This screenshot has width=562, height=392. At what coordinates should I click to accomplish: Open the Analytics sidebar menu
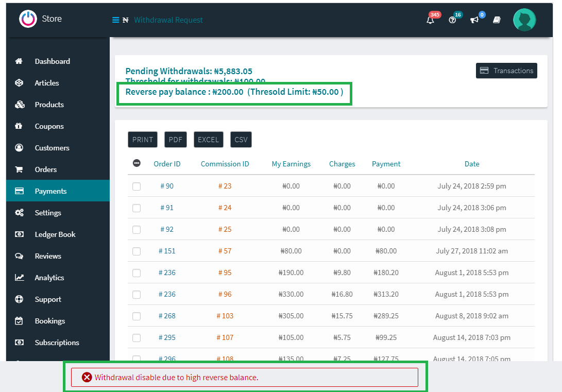[x=49, y=278]
